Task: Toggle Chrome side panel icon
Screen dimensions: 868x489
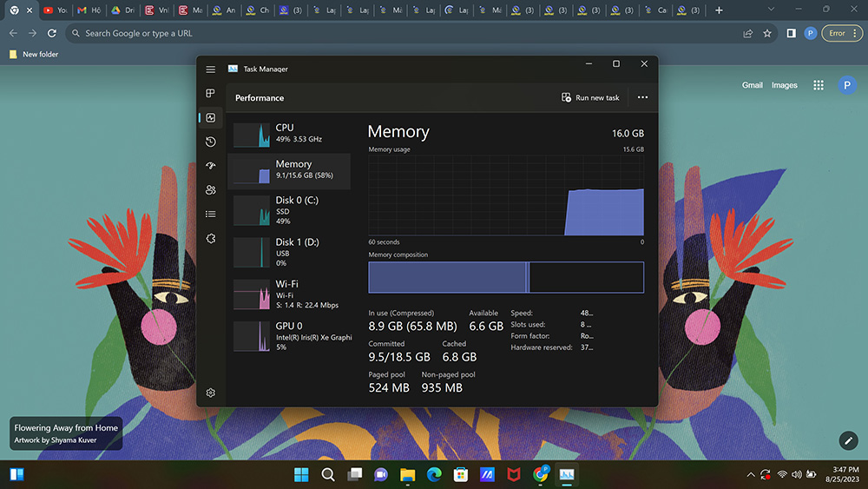Action: point(791,33)
